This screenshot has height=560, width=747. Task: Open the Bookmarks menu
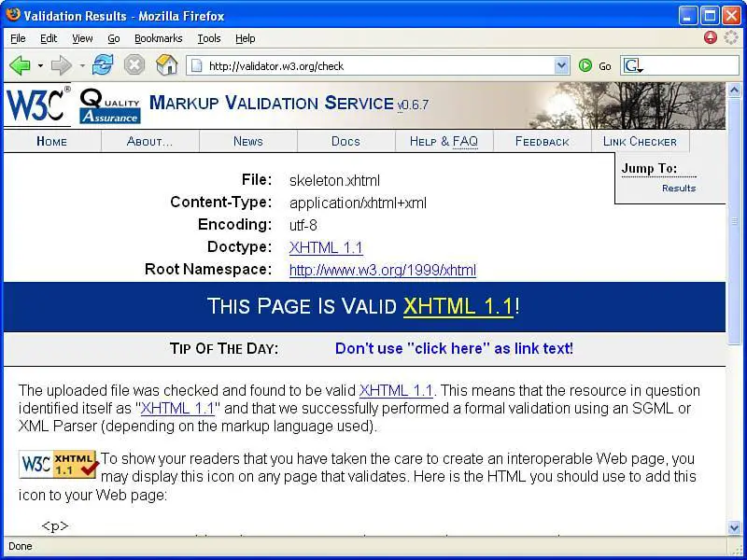(x=158, y=38)
